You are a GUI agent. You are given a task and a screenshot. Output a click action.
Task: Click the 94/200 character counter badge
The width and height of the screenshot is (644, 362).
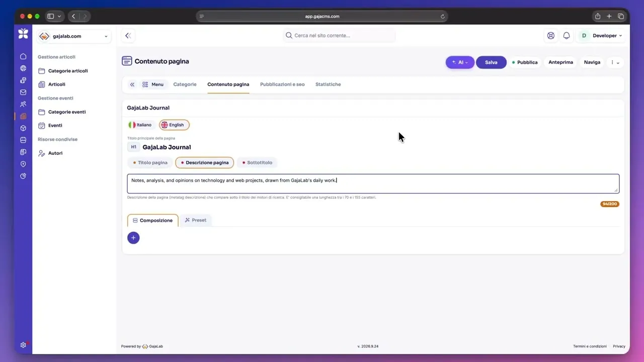point(609,204)
